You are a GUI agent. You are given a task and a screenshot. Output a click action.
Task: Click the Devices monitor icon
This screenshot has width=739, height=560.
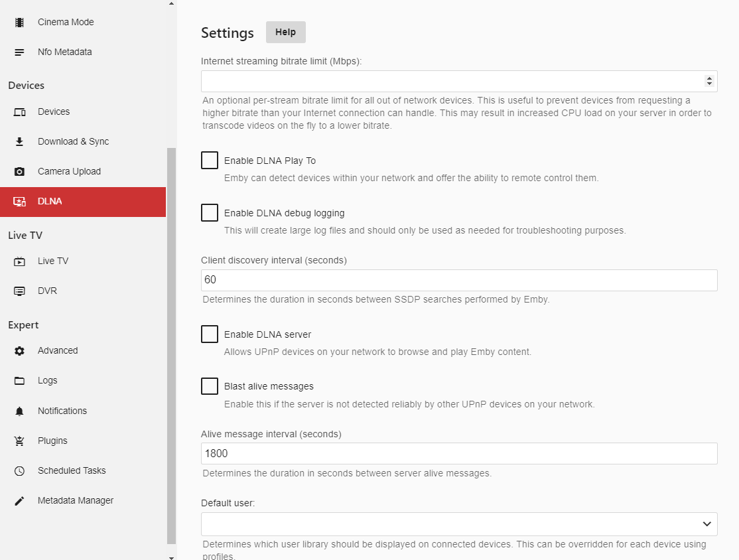(x=19, y=112)
